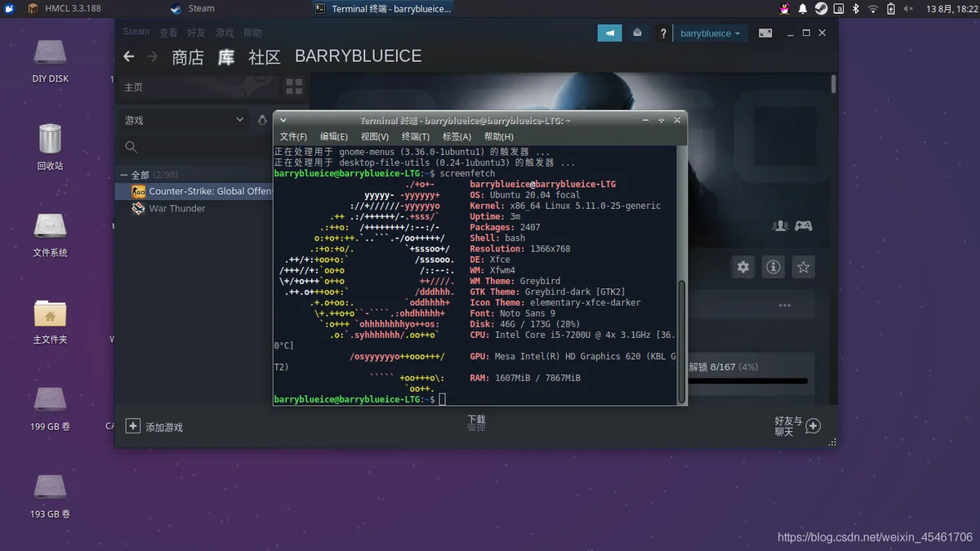The image size is (980, 551).
Task: Click the terminal vertical scrollbar
Action: click(682, 341)
